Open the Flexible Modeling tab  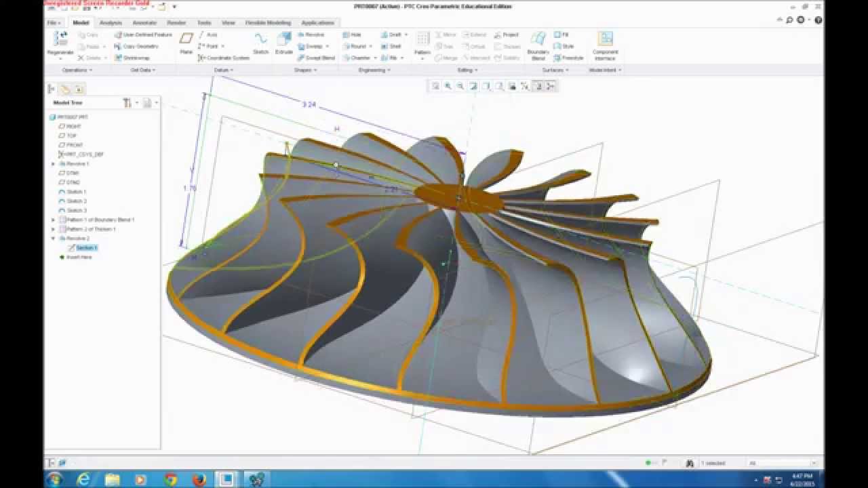(x=268, y=23)
